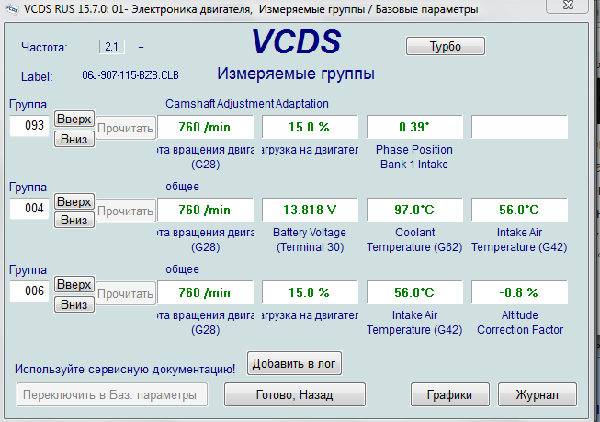Focus the group number field 004
Viewport: 600px width, 422px height.
(29, 208)
